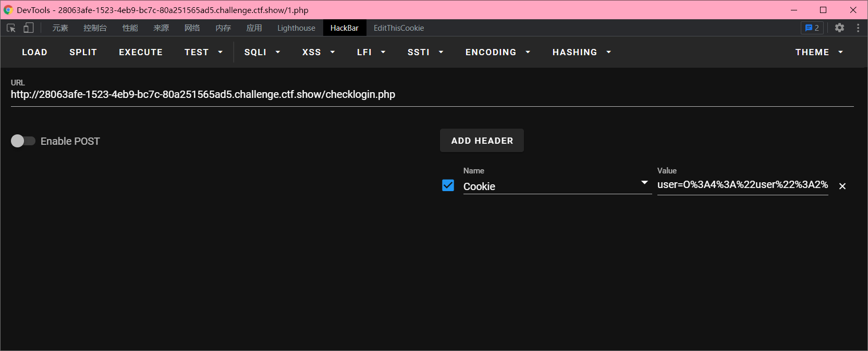868x351 pixels.
Task: Open the THEME dropdown
Action: [x=819, y=52]
